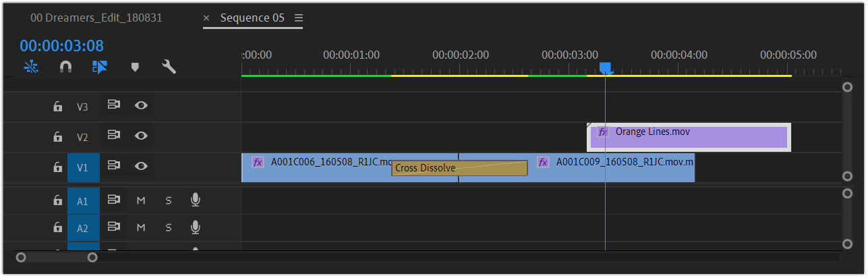Click time ruler at 00:00:02:00
This screenshot has width=868, height=278.
460,55
